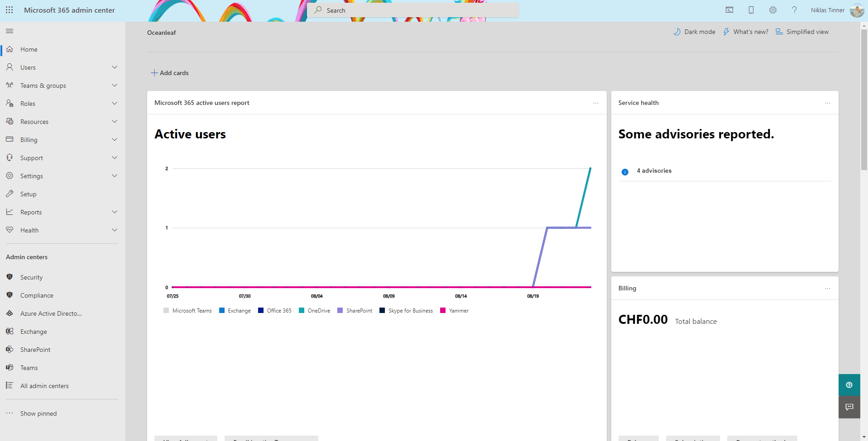Open the Reports menu item
The height and width of the screenshot is (441, 868).
30,212
